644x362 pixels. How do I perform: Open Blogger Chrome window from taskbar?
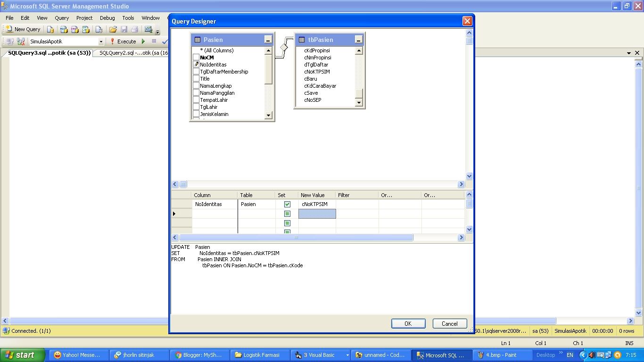199,355
